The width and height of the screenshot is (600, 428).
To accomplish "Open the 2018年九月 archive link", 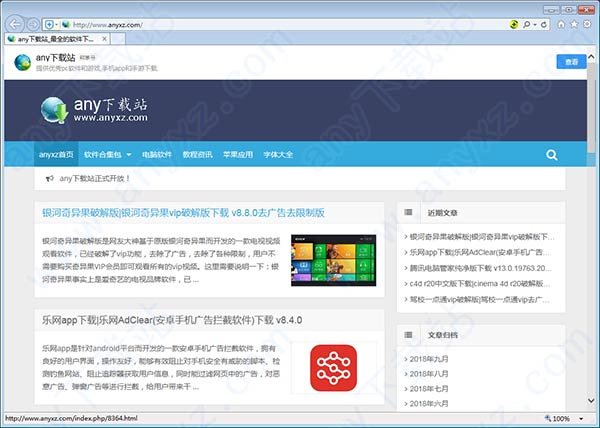I will coord(429,359).
